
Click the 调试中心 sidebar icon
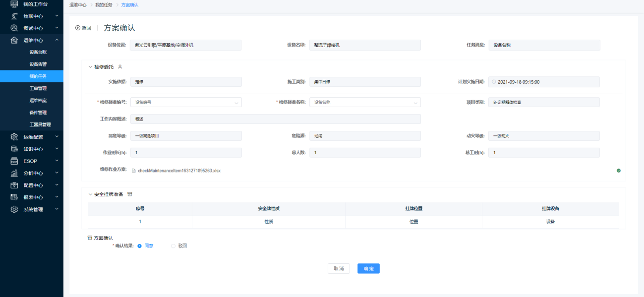(14, 28)
